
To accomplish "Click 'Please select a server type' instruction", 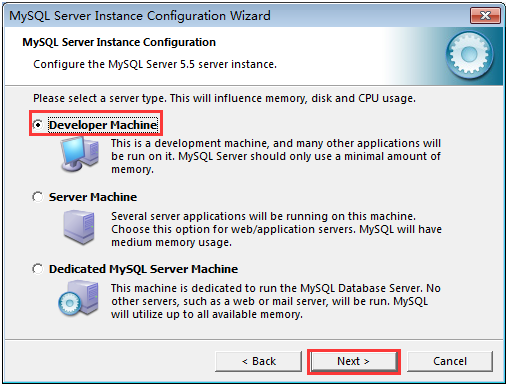I will click(x=224, y=99).
